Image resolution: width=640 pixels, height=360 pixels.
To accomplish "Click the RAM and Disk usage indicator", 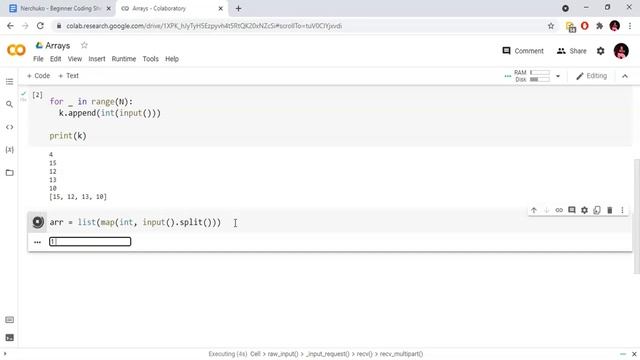I will coord(532,76).
